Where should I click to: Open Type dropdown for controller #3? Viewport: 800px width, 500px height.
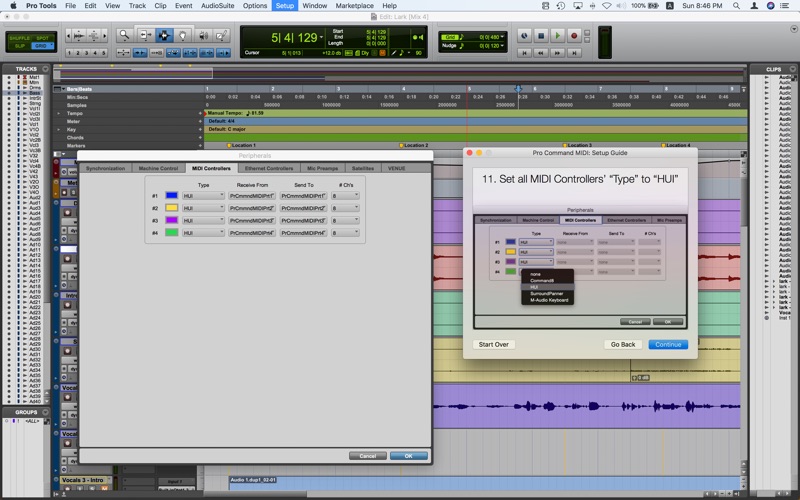click(203, 220)
